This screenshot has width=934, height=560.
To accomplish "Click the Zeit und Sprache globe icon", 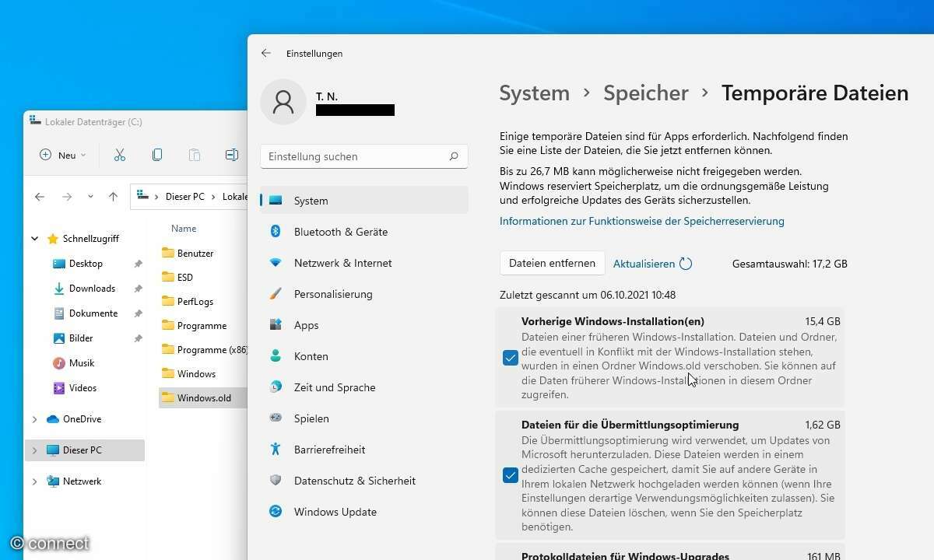I will tap(276, 387).
